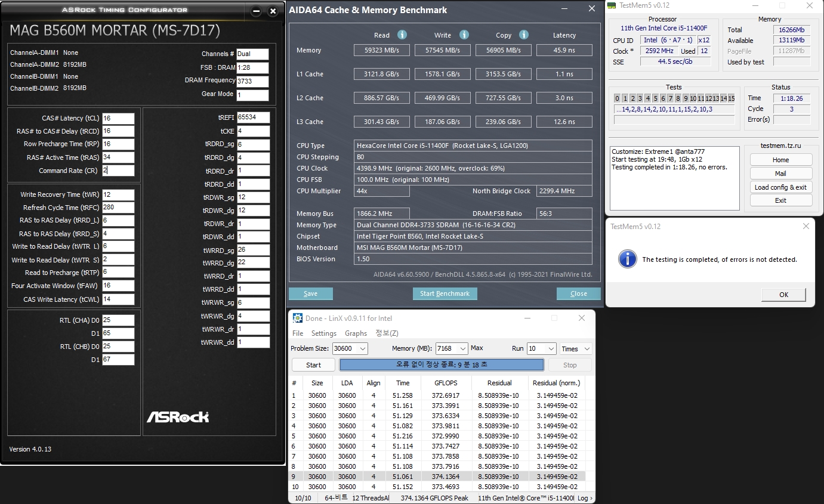Click the Memory Read result 59323 MB/s

[382, 50]
